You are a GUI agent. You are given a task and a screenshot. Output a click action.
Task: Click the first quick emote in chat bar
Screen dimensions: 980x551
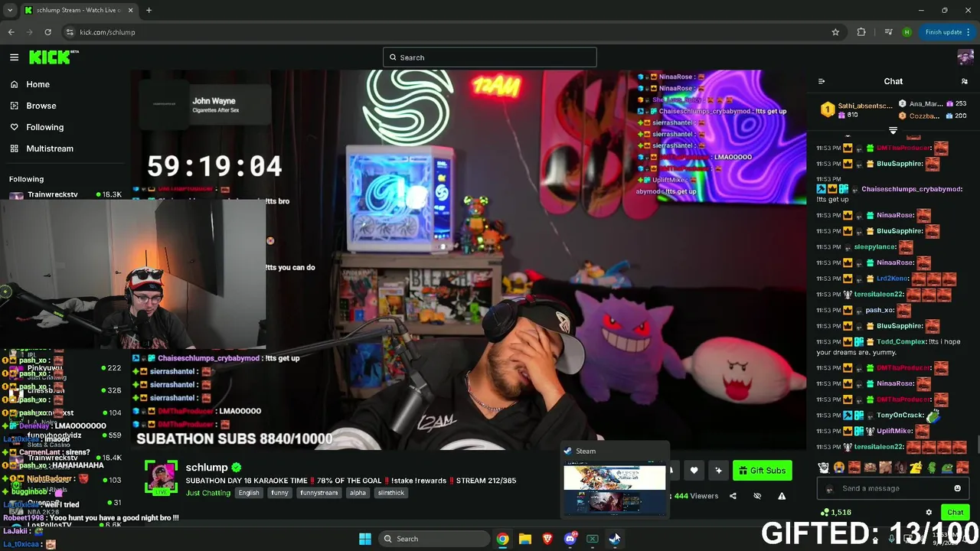pos(823,468)
